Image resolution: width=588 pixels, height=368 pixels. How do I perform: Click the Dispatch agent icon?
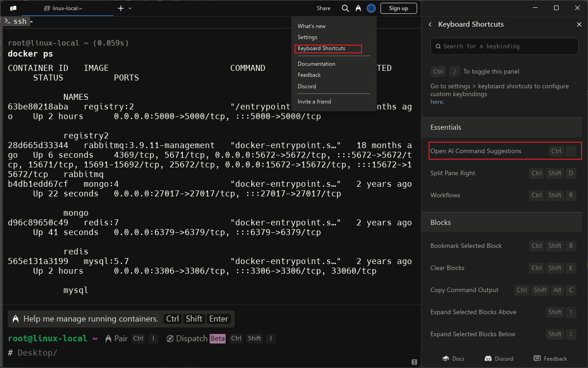170,339
